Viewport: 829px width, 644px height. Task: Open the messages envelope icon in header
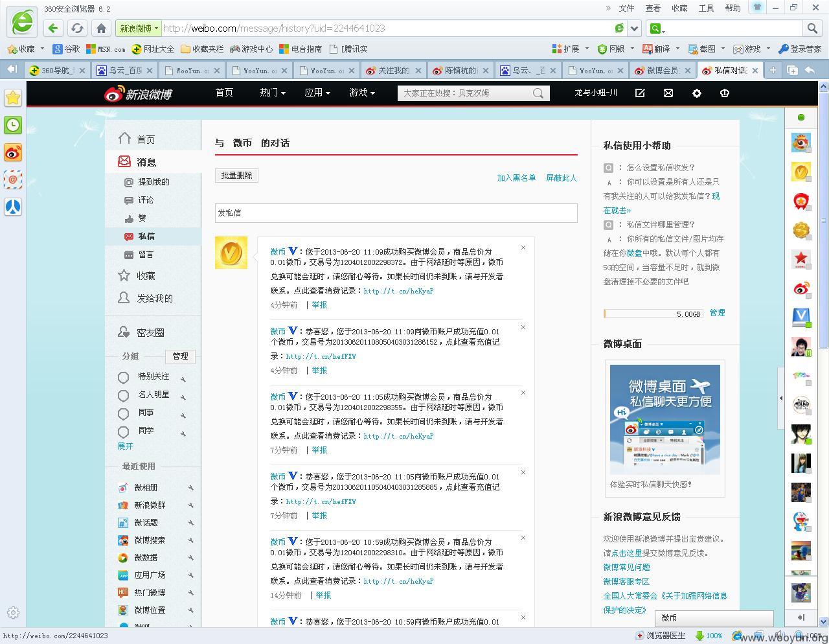pyautogui.click(x=668, y=93)
